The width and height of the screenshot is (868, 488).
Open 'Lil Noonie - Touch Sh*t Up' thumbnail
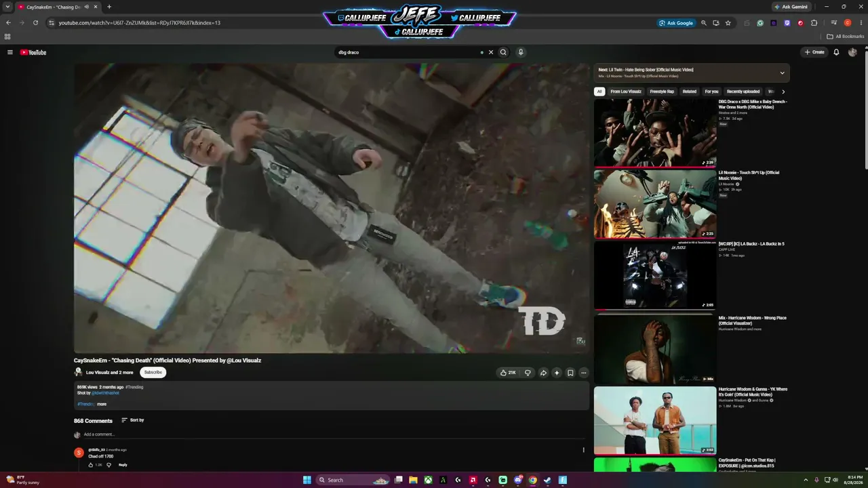[x=655, y=204]
